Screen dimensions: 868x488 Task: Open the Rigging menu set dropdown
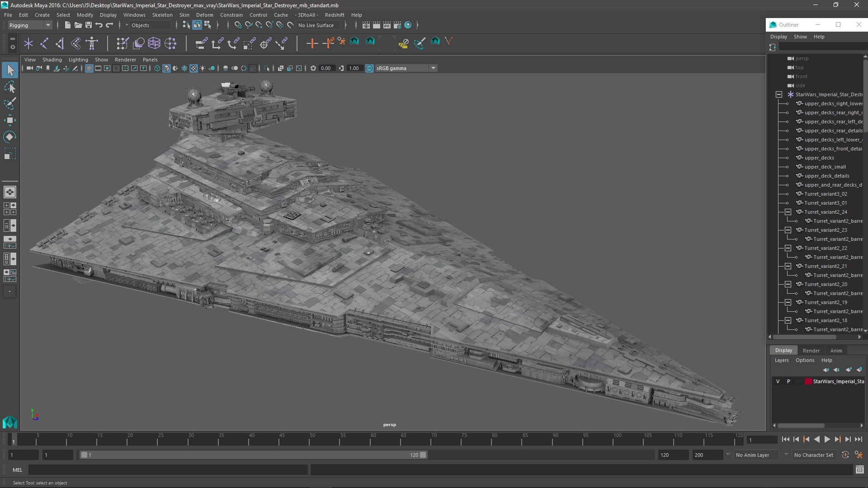(x=29, y=25)
